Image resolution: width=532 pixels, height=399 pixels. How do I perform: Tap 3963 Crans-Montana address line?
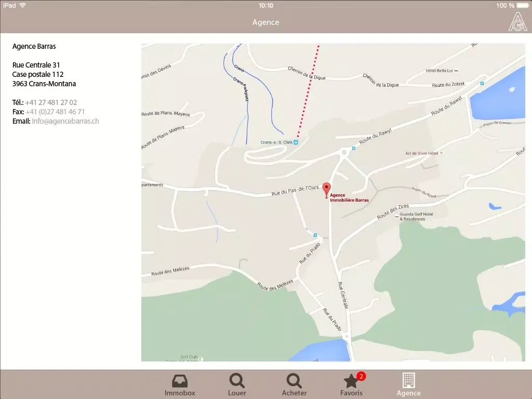tap(44, 84)
